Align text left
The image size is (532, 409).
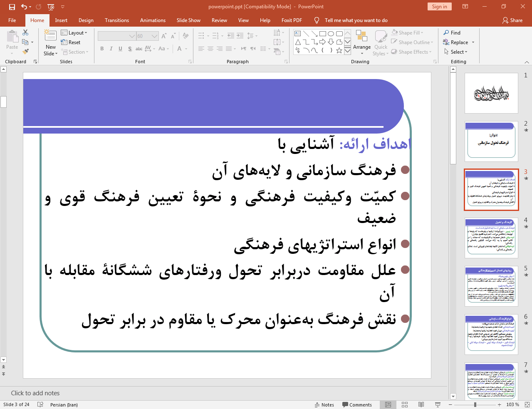(x=201, y=49)
